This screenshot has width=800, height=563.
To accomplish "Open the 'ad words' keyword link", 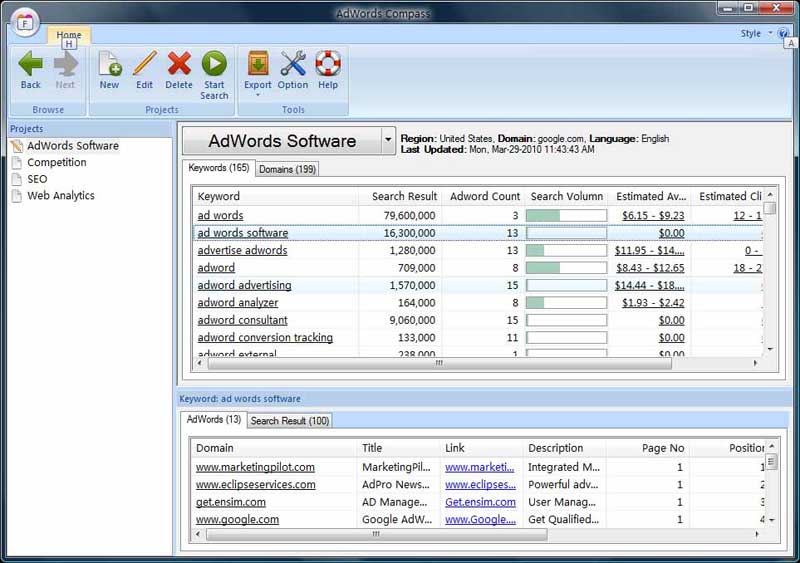I will tap(220, 215).
